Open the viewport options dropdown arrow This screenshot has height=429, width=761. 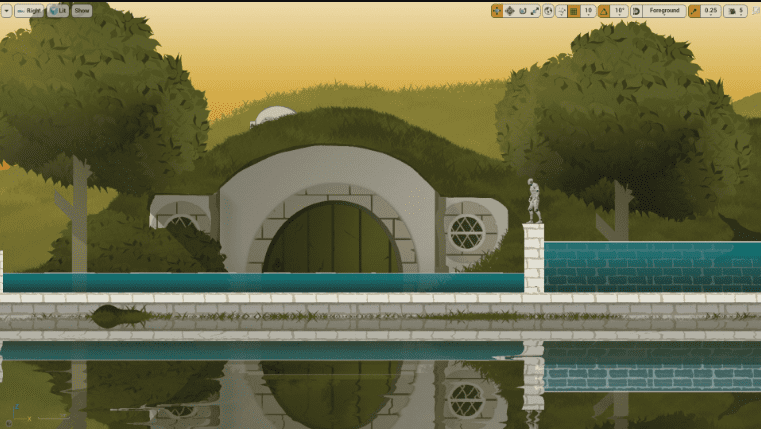[x=6, y=11]
